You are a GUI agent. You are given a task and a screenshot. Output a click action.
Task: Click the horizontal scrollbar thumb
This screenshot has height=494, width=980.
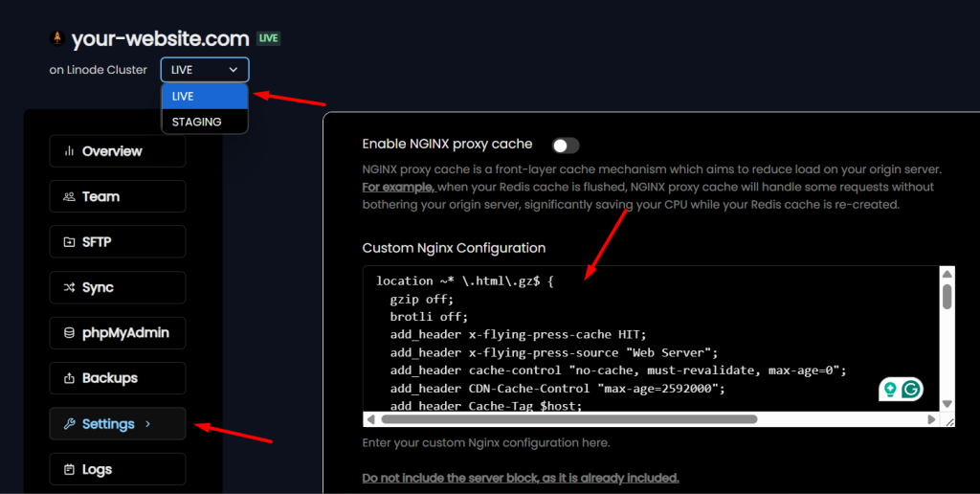coord(568,419)
